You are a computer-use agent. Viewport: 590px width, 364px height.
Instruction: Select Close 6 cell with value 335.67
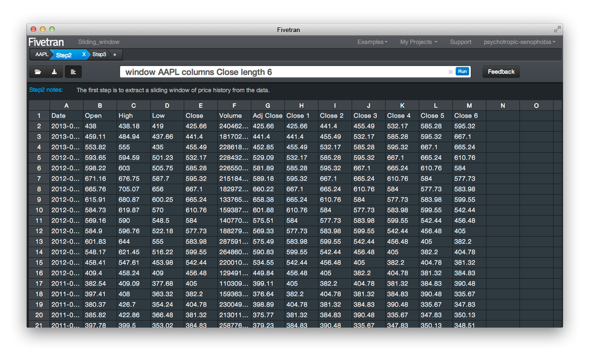pyautogui.click(x=469, y=294)
